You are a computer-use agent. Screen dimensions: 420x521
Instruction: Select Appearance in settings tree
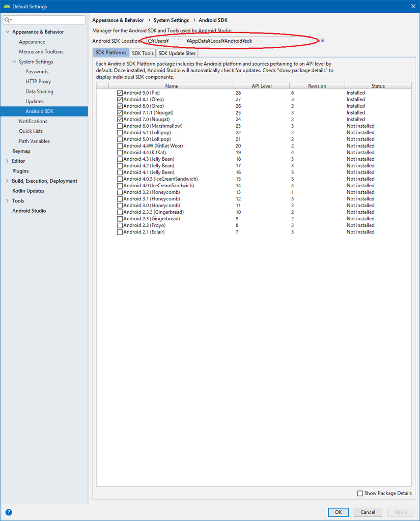[32, 42]
